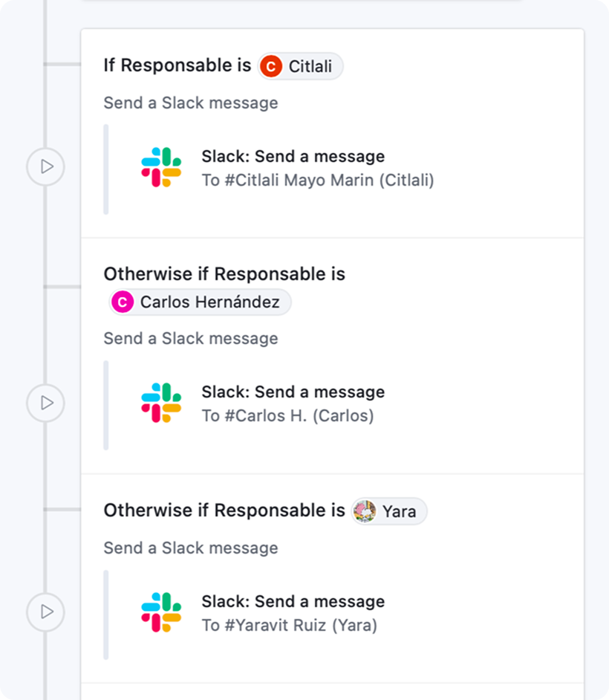Open Slack action to #Carlos H. (Carlos)
The width and height of the screenshot is (609, 700).
(x=293, y=404)
